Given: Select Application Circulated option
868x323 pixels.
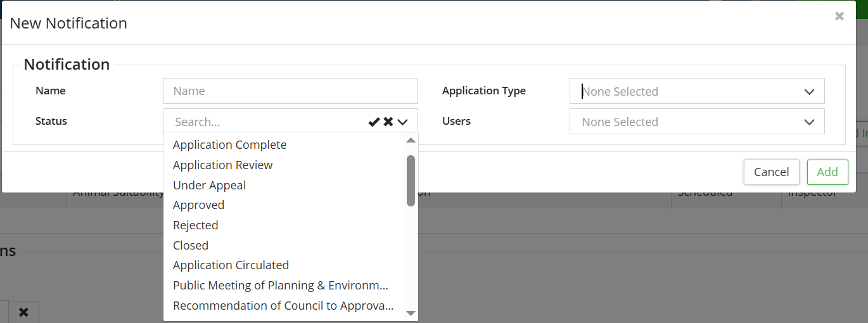Looking at the screenshot, I should click(x=231, y=265).
